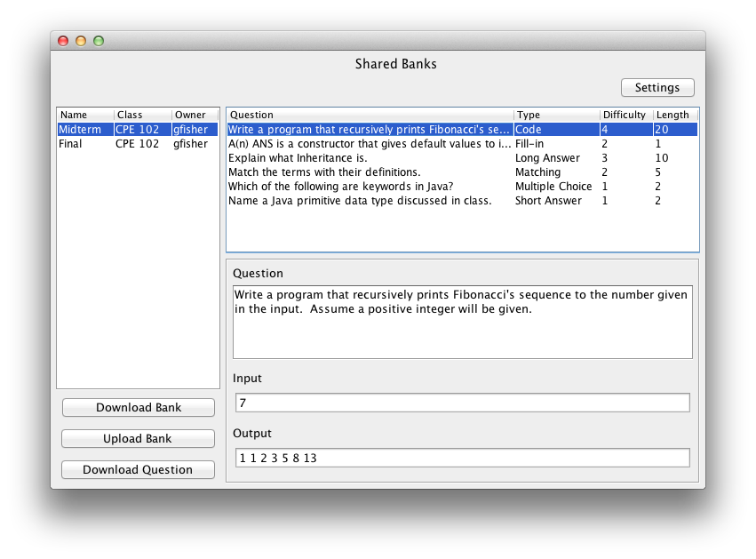
Task: Select the Fill-in constructor question row
Action: (x=370, y=144)
